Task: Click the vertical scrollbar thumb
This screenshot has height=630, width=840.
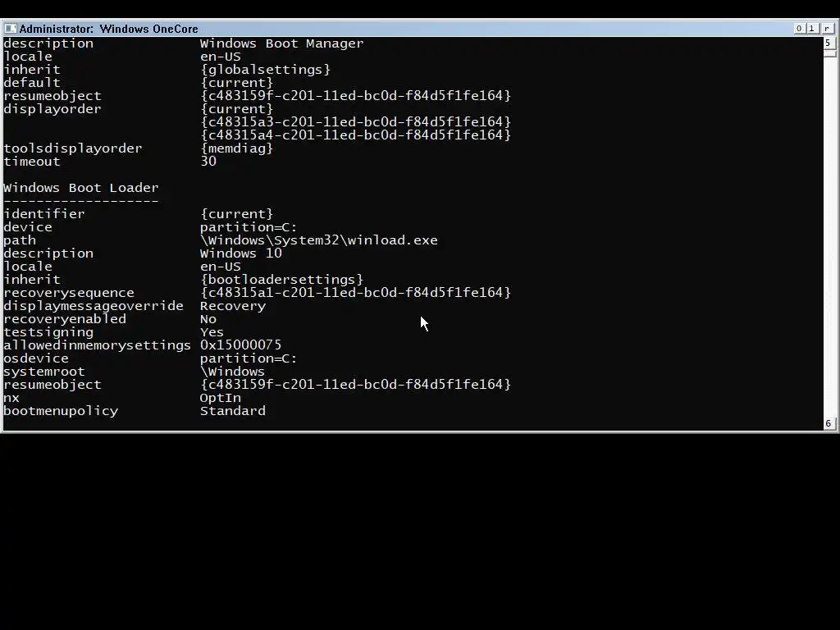Action: coord(829,53)
